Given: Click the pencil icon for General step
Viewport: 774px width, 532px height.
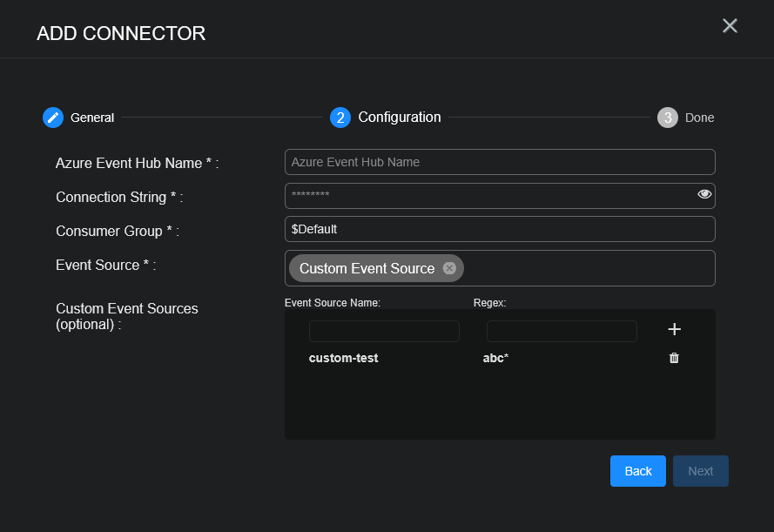Looking at the screenshot, I should click(x=53, y=118).
